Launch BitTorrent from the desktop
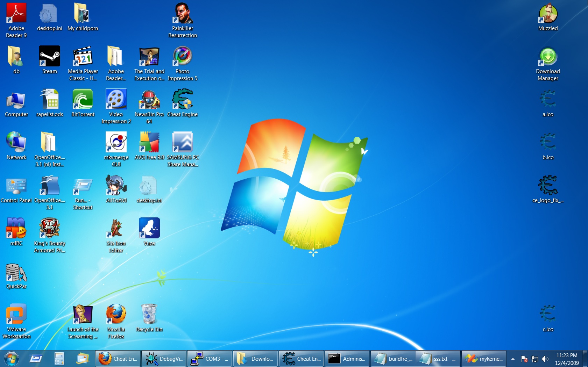Viewport: 588px width, 367px height. (x=83, y=103)
